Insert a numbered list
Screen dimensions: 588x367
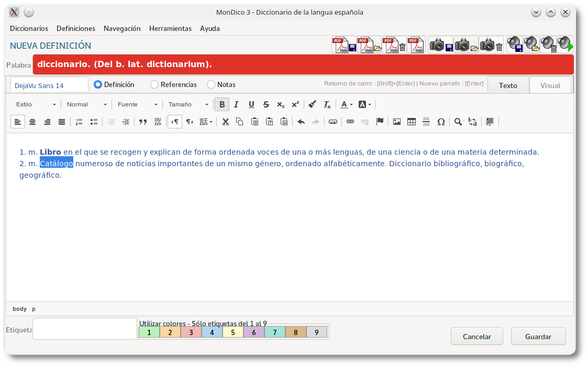pyautogui.click(x=79, y=122)
